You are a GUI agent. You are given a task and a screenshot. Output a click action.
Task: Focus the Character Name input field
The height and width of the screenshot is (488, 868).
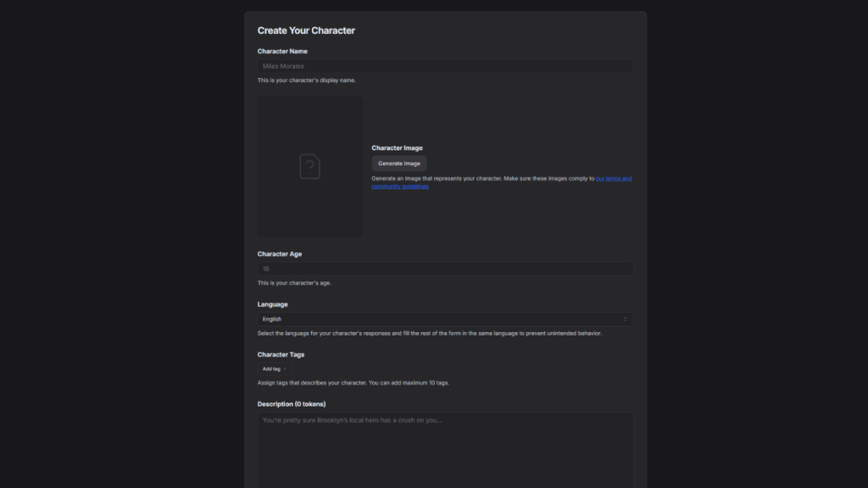pyautogui.click(x=445, y=66)
